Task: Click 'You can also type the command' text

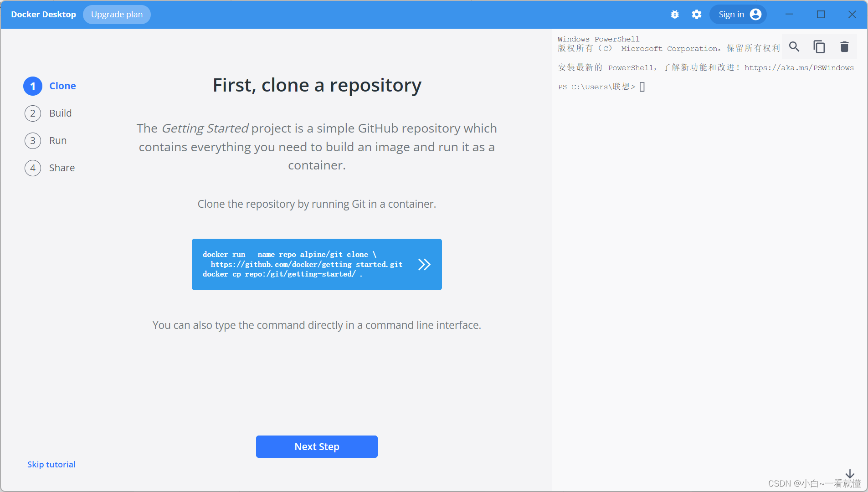Action: point(317,325)
